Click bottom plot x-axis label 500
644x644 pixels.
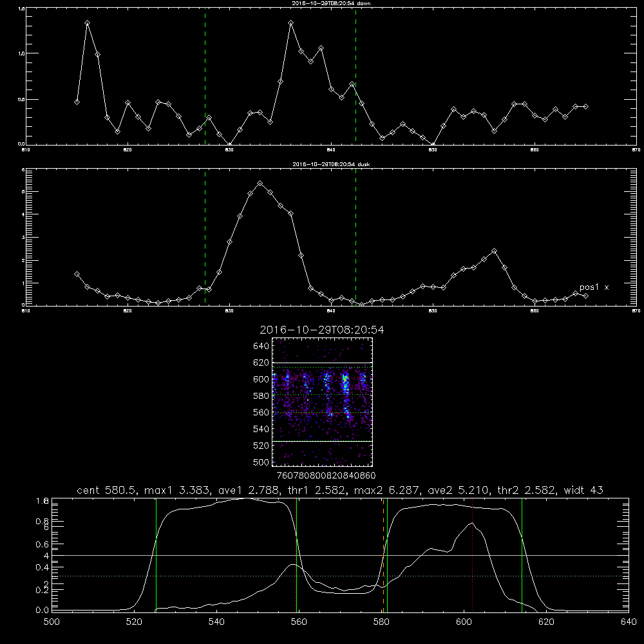point(52,622)
